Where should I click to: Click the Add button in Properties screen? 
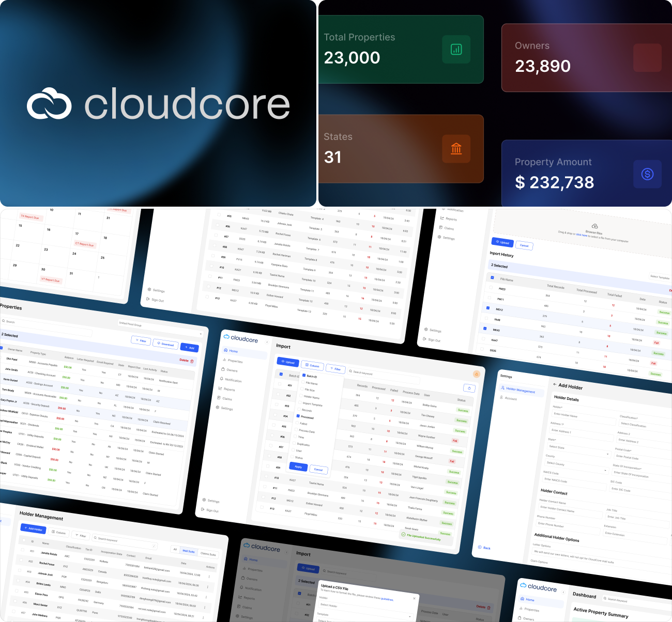coord(189,347)
